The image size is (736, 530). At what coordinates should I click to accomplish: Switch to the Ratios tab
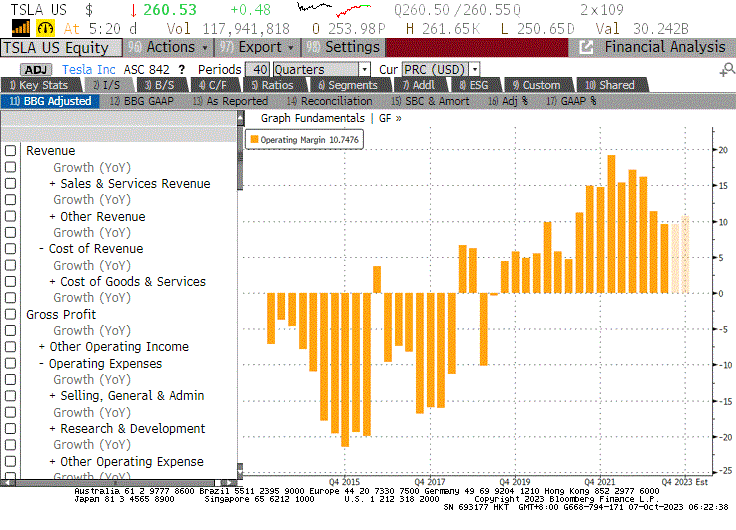pyautogui.click(x=273, y=85)
